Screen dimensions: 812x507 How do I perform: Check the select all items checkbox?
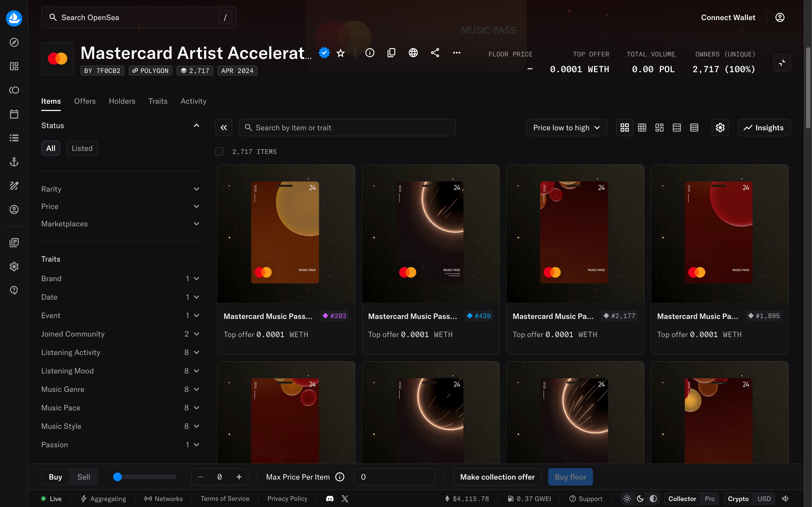[219, 151]
